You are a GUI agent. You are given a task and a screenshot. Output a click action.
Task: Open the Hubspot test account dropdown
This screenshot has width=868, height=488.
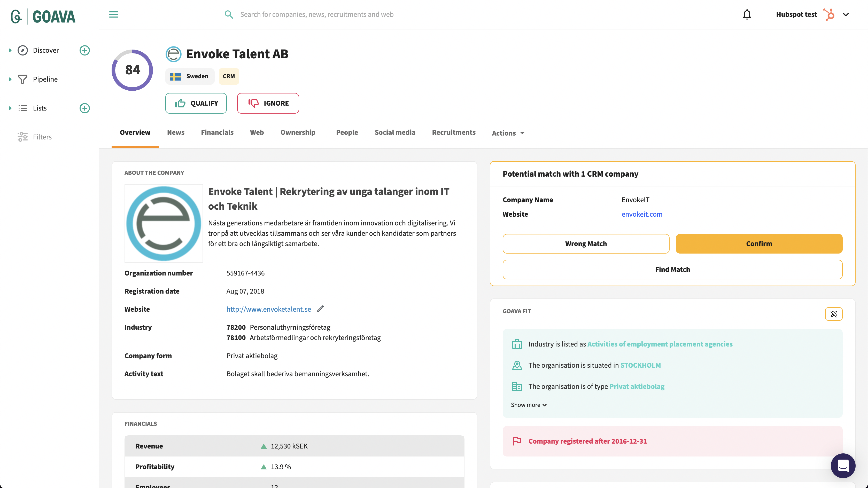847,14
